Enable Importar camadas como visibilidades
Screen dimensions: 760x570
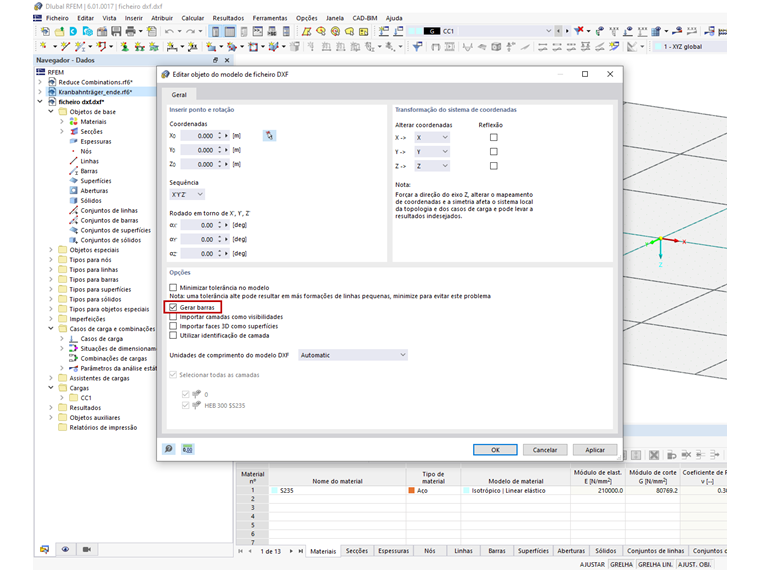pyautogui.click(x=173, y=317)
